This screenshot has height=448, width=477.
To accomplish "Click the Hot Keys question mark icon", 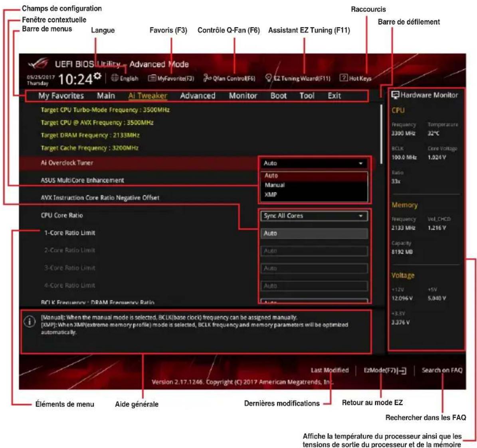I will click(x=343, y=78).
